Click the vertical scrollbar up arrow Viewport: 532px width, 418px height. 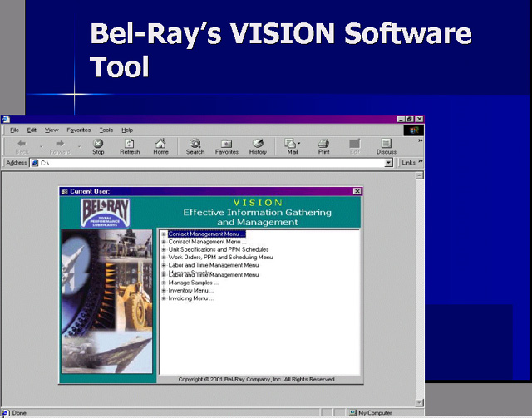420,175
